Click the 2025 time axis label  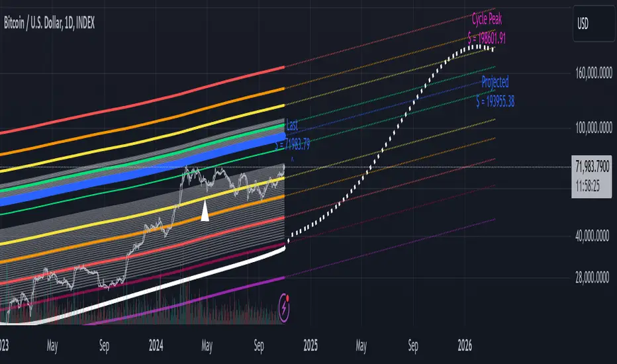(x=310, y=346)
